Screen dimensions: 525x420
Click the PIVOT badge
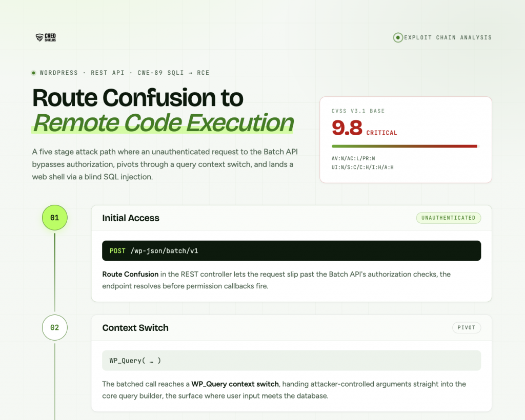(467, 327)
